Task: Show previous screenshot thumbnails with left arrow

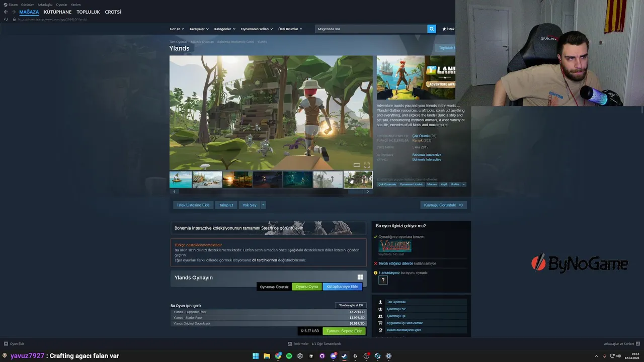Action: [x=174, y=191]
